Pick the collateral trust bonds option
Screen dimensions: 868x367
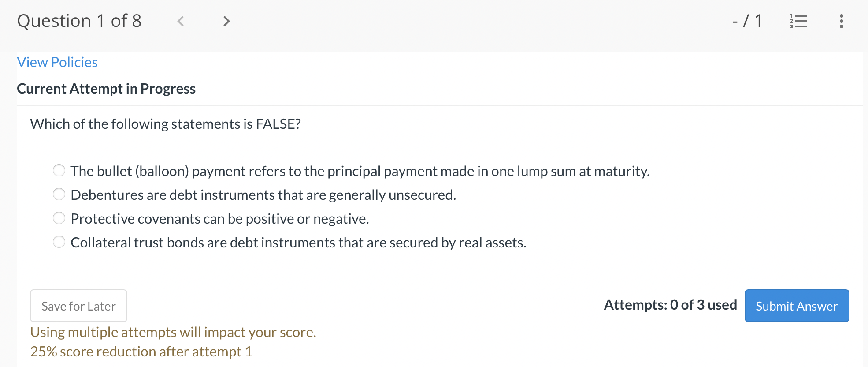59,242
